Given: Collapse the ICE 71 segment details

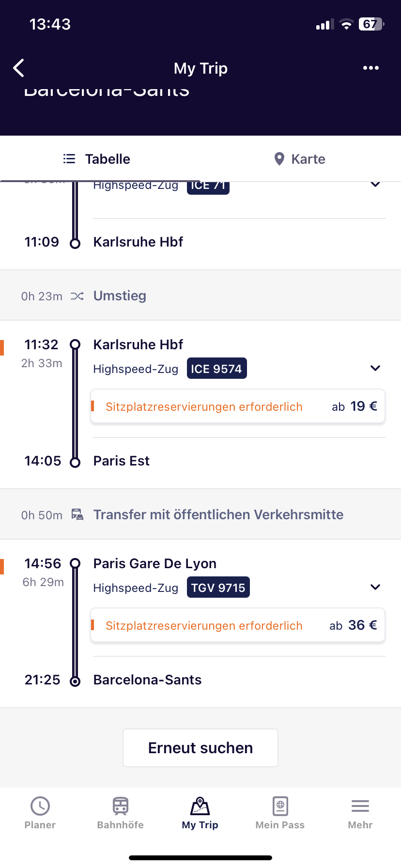Looking at the screenshot, I should (375, 185).
